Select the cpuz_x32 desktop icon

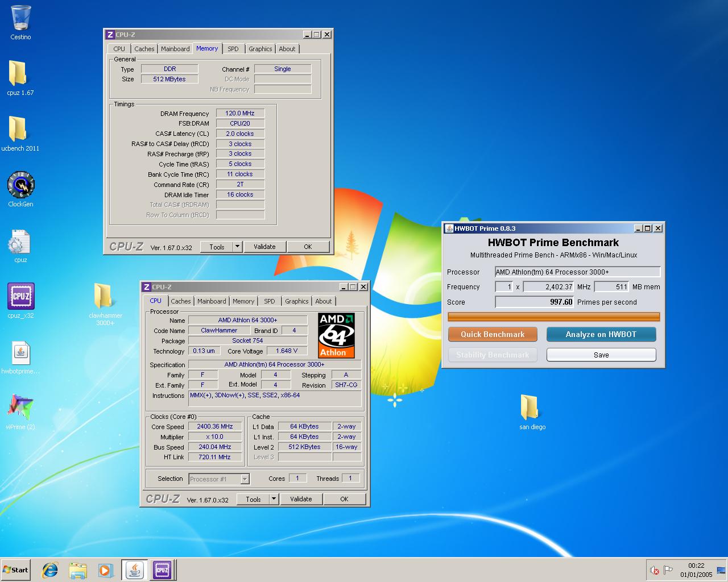(20, 296)
